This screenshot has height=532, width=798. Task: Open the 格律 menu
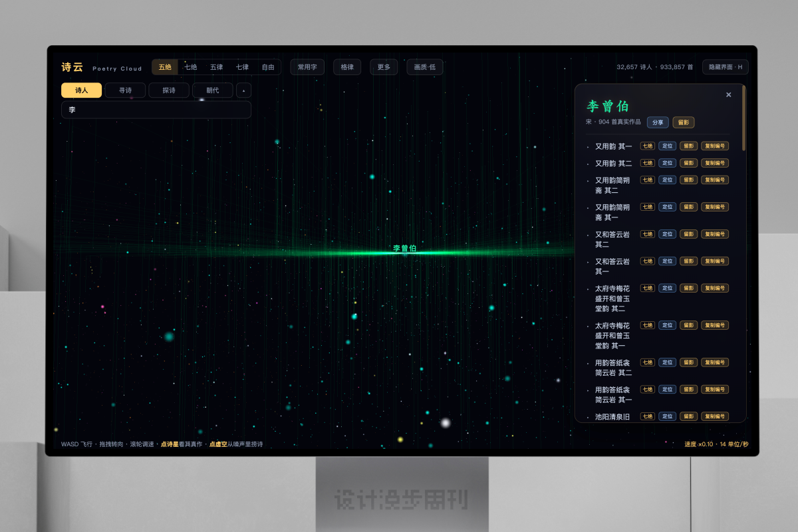click(x=347, y=67)
